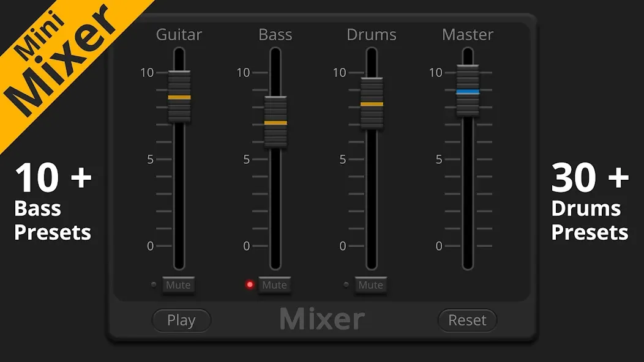The image size is (644, 362).
Task: Set Master level to 0 mark
Action: [x=468, y=246]
